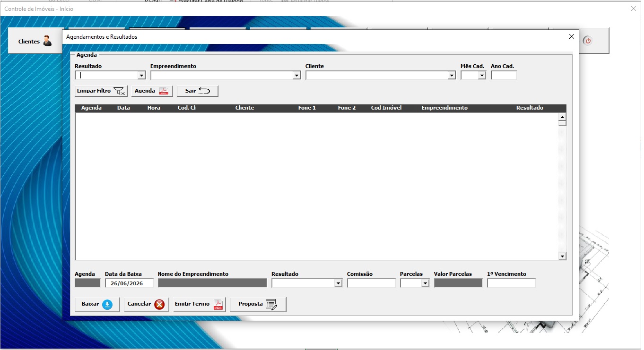Click the Cancelar button with red X
The image size is (644, 350).
pyautogui.click(x=147, y=304)
